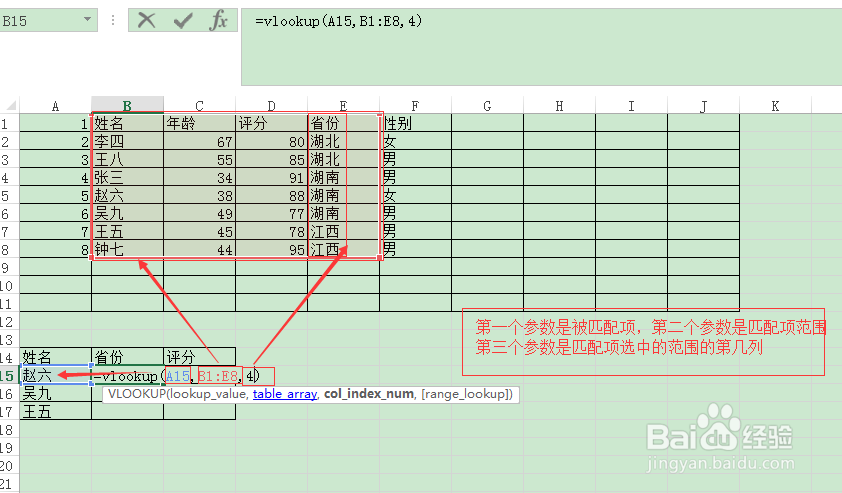Click cell 评分 header in row 1
This screenshot has height=493, width=842.
pos(271,123)
